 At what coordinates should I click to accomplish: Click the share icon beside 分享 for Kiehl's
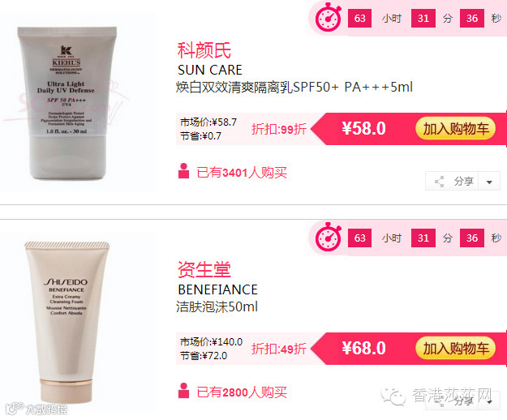(439, 182)
